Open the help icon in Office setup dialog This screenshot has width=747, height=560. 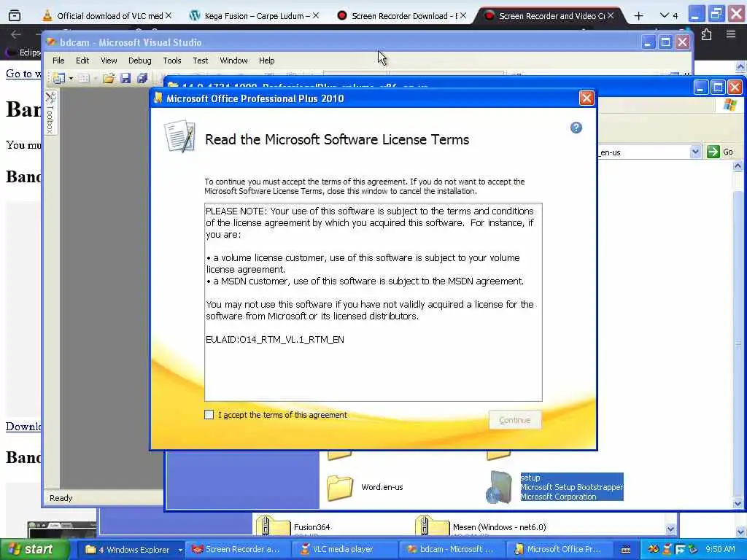tap(576, 128)
